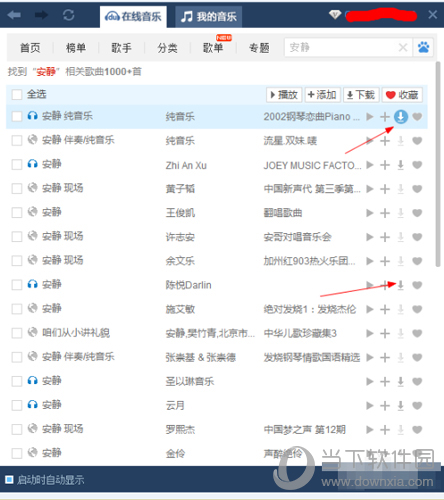The image size is (444, 500).
Task: Download the 安静 纯音乐 song
Action: [401, 117]
